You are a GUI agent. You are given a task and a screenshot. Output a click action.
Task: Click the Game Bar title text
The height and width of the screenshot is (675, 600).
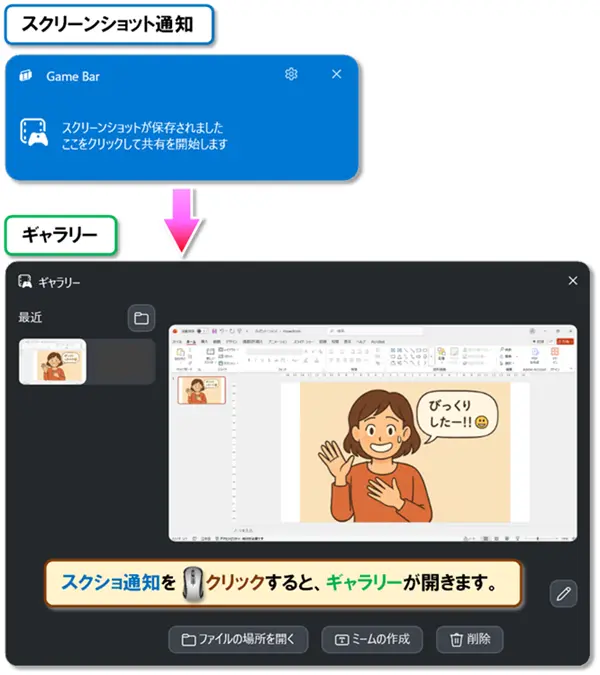point(73,76)
